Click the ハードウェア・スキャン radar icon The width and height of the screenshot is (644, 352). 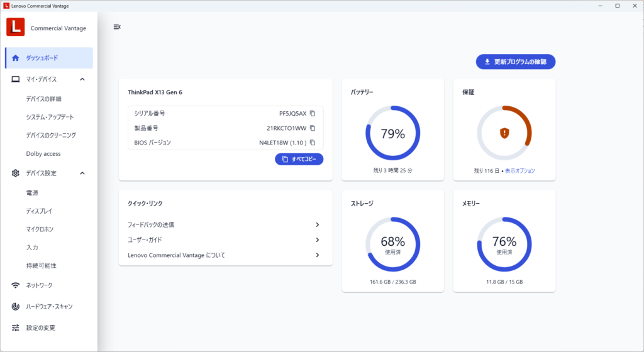click(16, 307)
